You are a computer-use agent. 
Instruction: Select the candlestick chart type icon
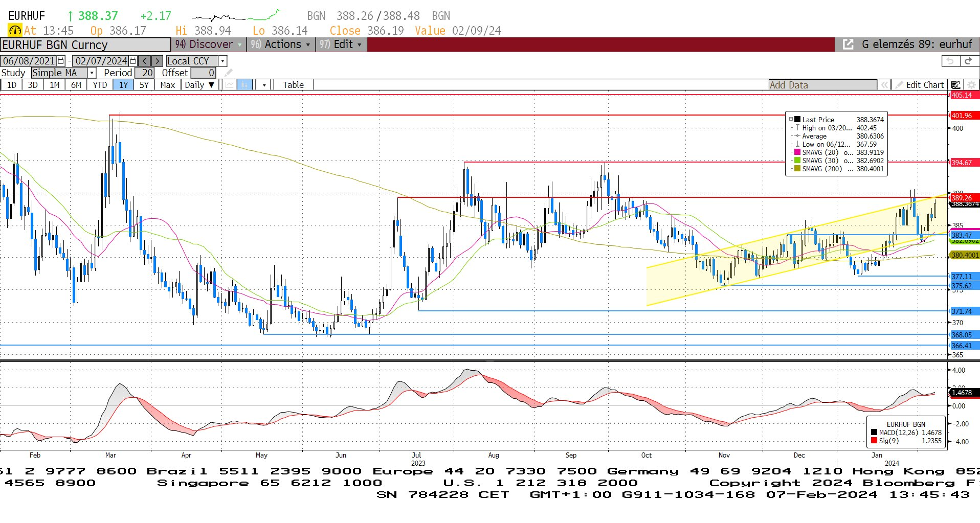click(245, 85)
